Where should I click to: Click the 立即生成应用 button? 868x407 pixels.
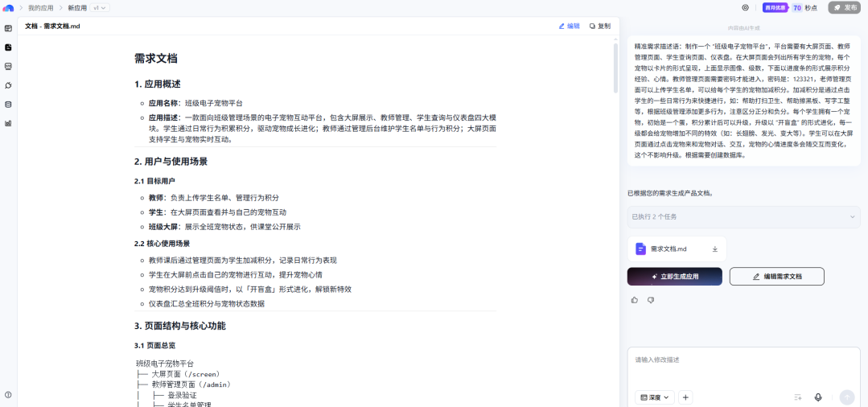(x=674, y=277)
